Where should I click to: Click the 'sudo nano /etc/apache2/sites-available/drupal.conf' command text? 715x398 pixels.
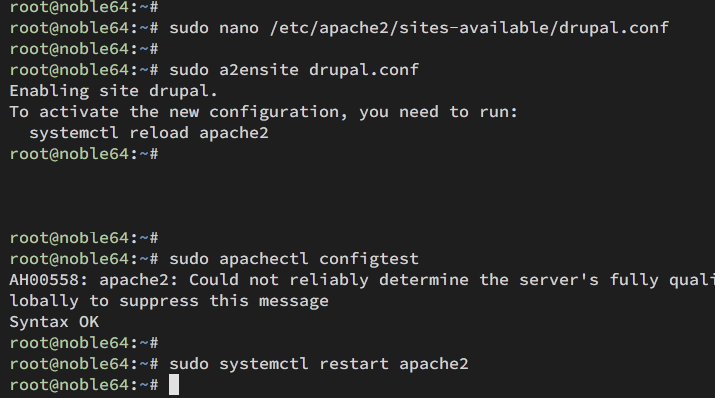pyautogui.click(x=419, y=28)
